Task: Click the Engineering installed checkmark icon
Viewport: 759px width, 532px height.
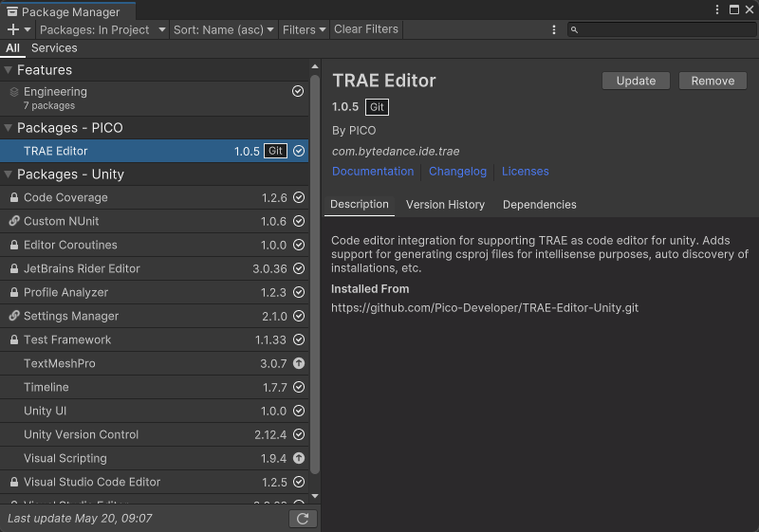Action: point(298,91)
